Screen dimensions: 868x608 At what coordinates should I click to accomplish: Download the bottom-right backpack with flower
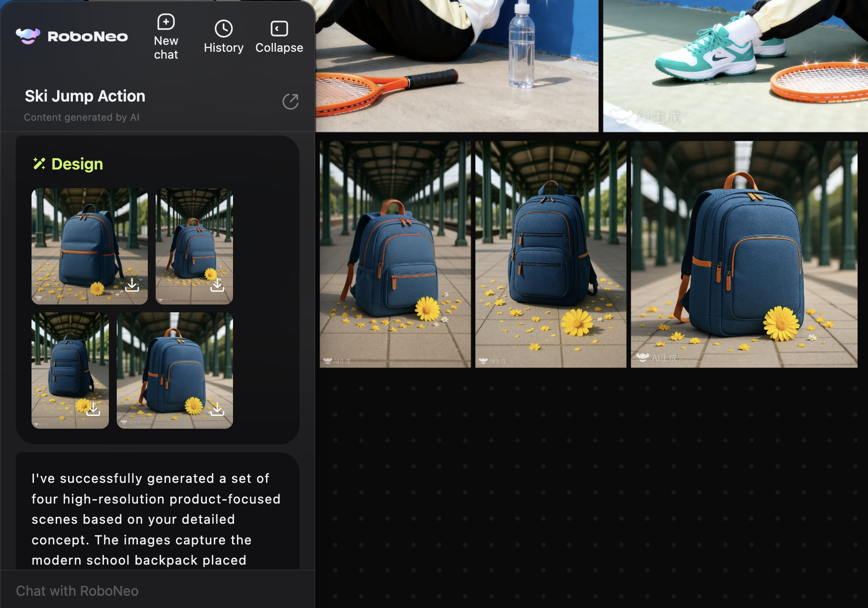click(x=218, y=407)
